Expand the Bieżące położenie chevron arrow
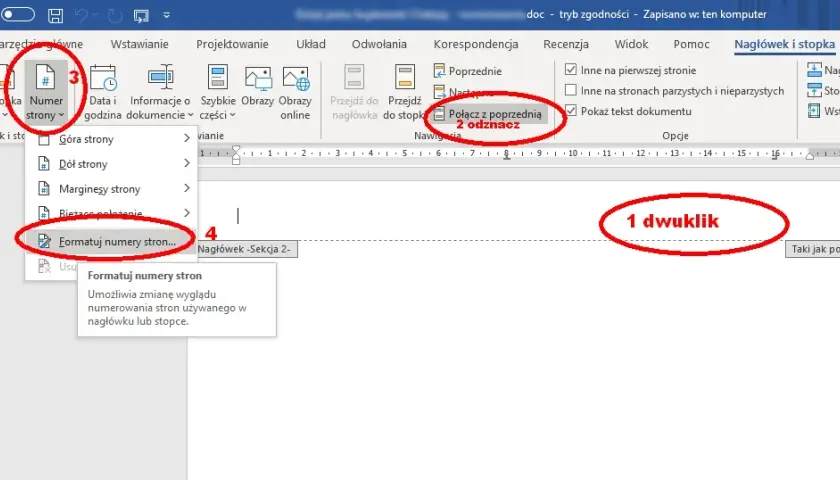 pos(186,213)
